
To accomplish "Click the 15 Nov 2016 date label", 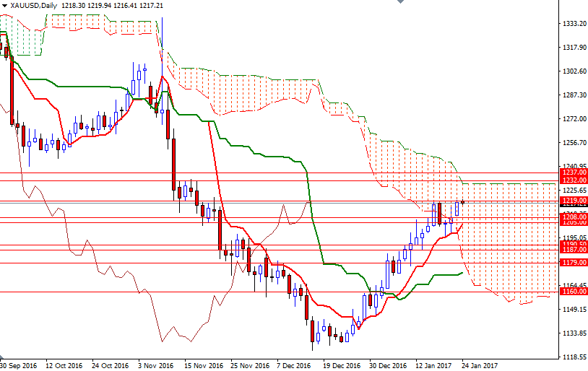I will [x=202, y=365].
